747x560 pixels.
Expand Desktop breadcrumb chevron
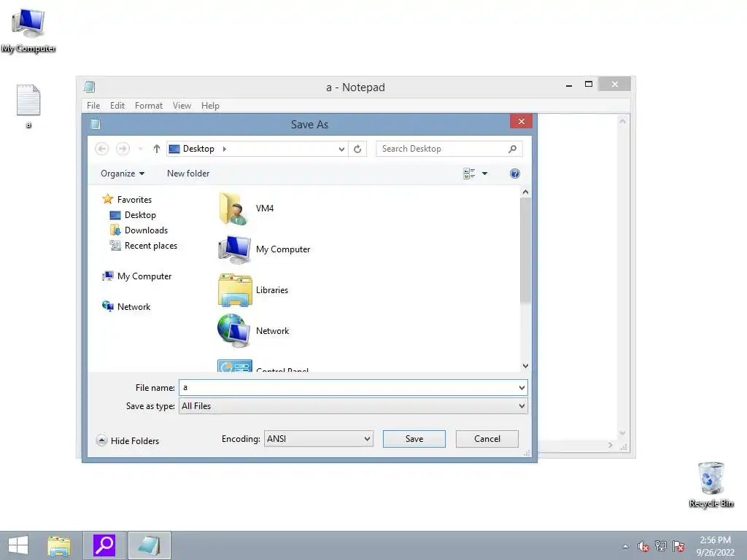[224, 149]
